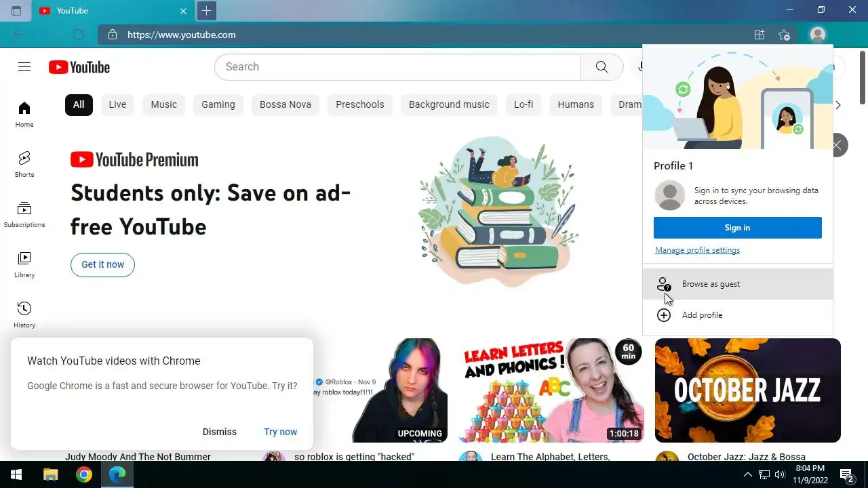Open 'so roblox is getting "hacked"' title
Viewport: 868px width, 488px height.
pos(354,457)
